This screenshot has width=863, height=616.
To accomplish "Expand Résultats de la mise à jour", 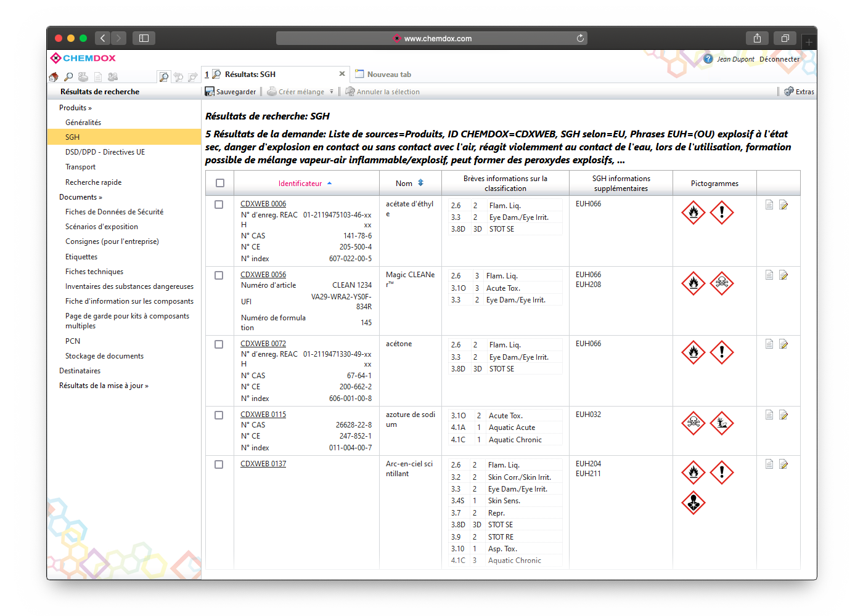I will [x=104, y=386].
